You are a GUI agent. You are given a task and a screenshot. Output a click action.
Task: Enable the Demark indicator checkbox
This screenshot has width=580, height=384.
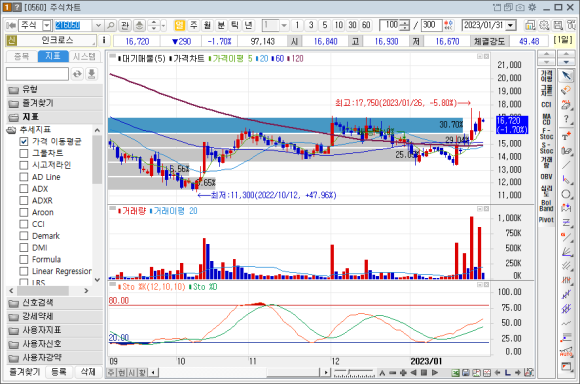coord(24,236)
